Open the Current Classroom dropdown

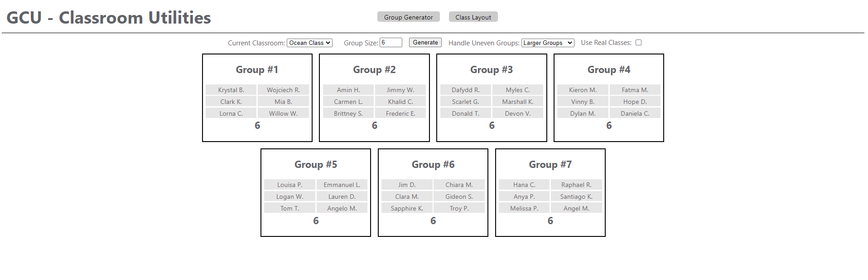309,43
